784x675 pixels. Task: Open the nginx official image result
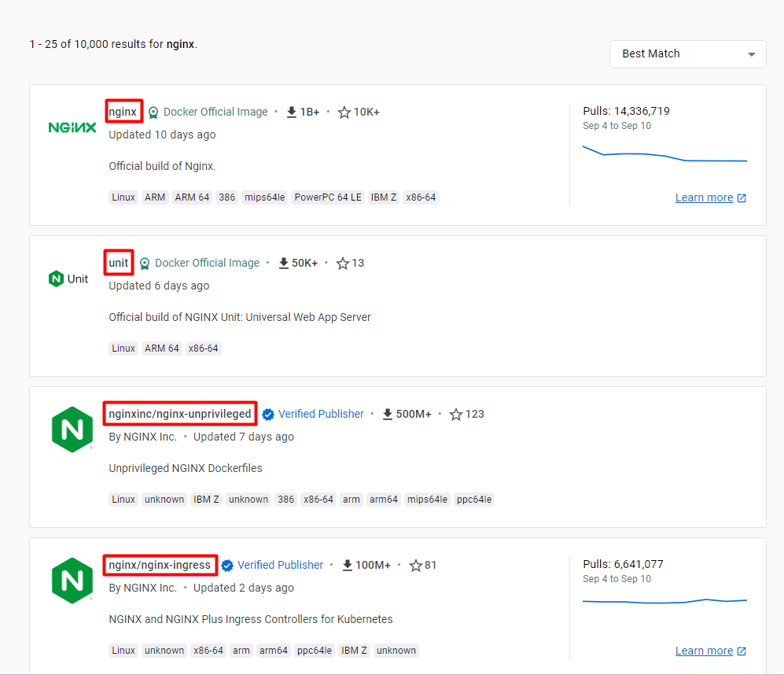123,112
